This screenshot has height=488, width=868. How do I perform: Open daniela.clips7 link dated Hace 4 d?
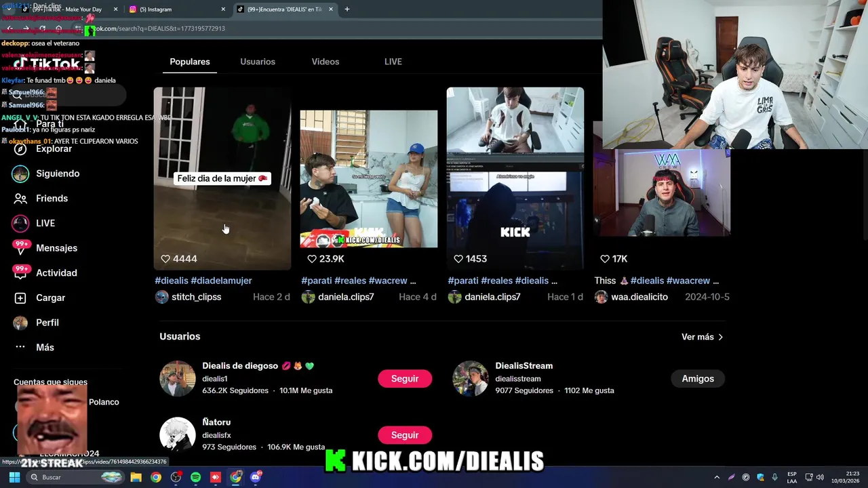click(346, 297)
